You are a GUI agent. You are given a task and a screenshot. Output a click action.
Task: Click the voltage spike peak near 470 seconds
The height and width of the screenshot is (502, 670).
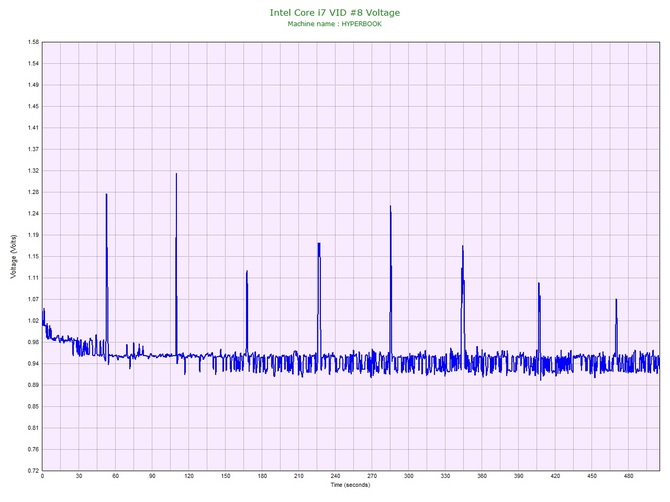pos(616,300)
